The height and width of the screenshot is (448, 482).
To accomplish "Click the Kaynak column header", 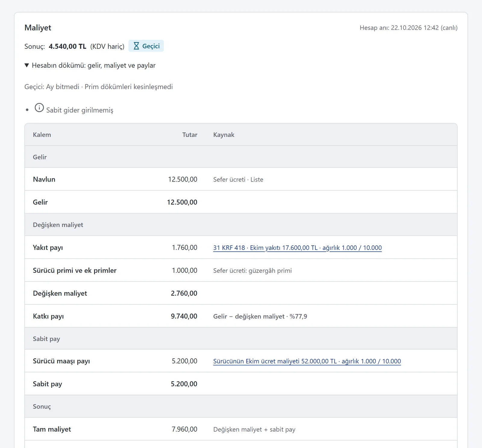I will coord(224,135).
